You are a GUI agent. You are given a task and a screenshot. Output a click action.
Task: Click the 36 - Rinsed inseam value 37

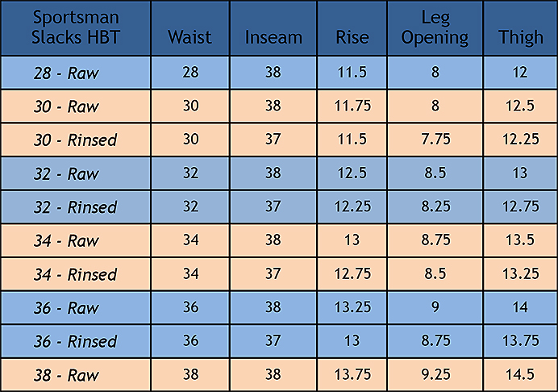(x=273, y=340)
